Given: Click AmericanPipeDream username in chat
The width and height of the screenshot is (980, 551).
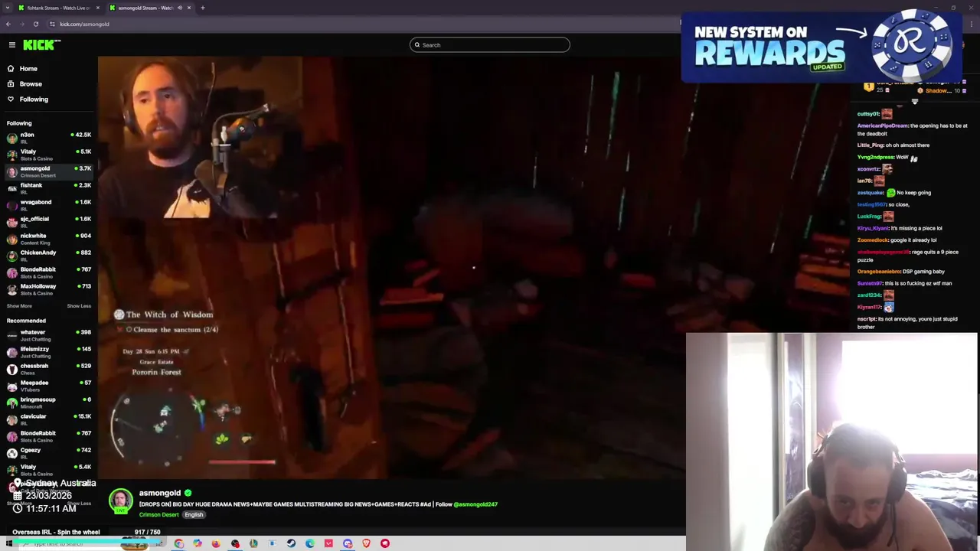Looking at the screenshot, I should click(x=882, y=126).
